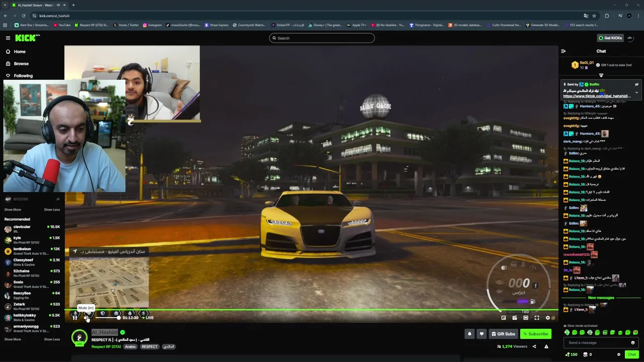Viewport: 644px width, 362px height.
Task: Open the pinned TikTok link in chat
Action: (597, 96)
